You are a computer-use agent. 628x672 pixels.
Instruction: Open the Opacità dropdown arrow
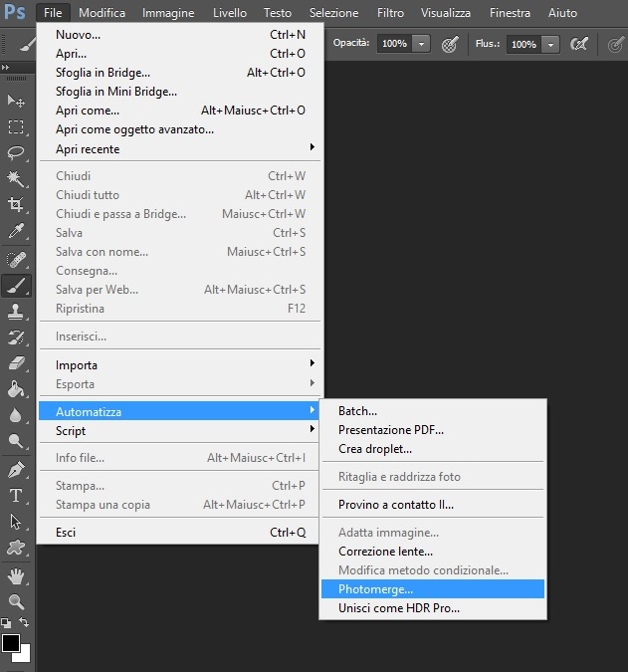[422, 44]
